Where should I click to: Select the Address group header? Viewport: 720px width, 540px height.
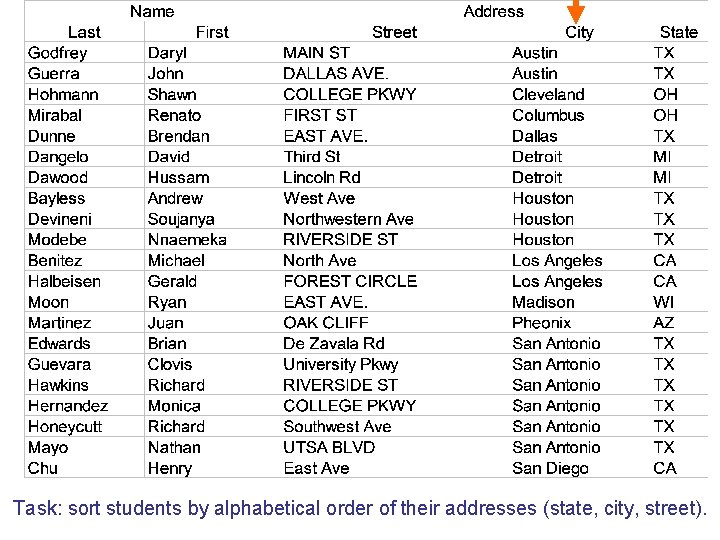(x=494, y=11)
